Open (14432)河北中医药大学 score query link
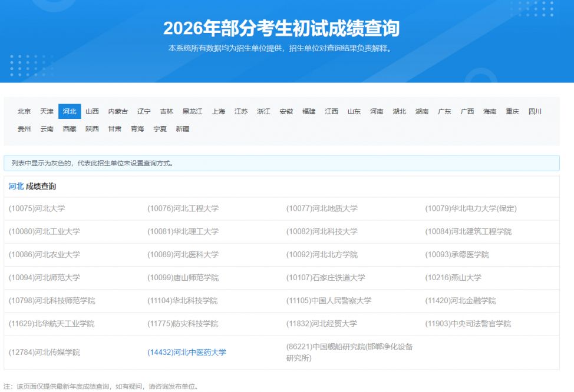The height and width of the screenshot is (392, 574). [x=187, y=353]
